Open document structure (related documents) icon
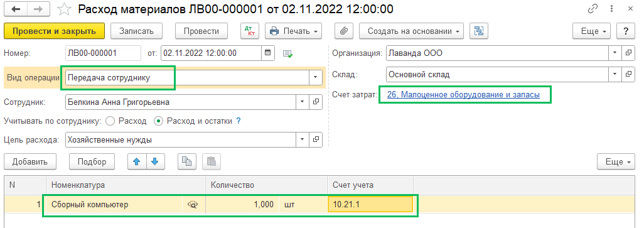 click(x=479, y=31)
